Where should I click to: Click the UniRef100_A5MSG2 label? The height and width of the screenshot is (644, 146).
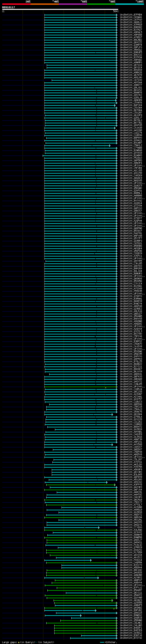tap(131, 50)
